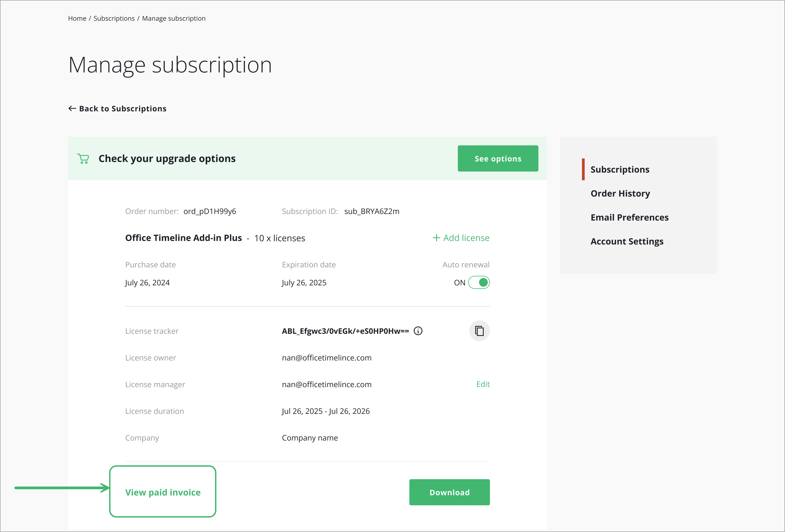This screenshot has width=785, height=532.
Task: Open View paid invoice link
Action: [163, 492]
